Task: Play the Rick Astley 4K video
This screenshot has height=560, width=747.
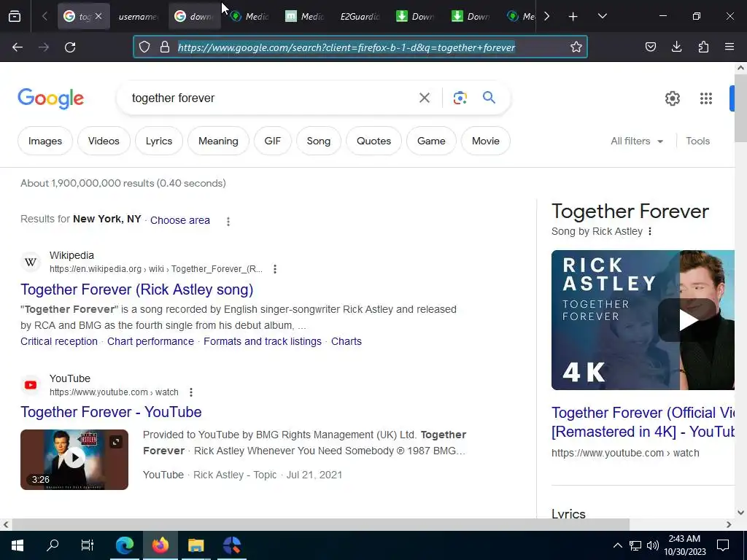Action: (x=643, y=320)
